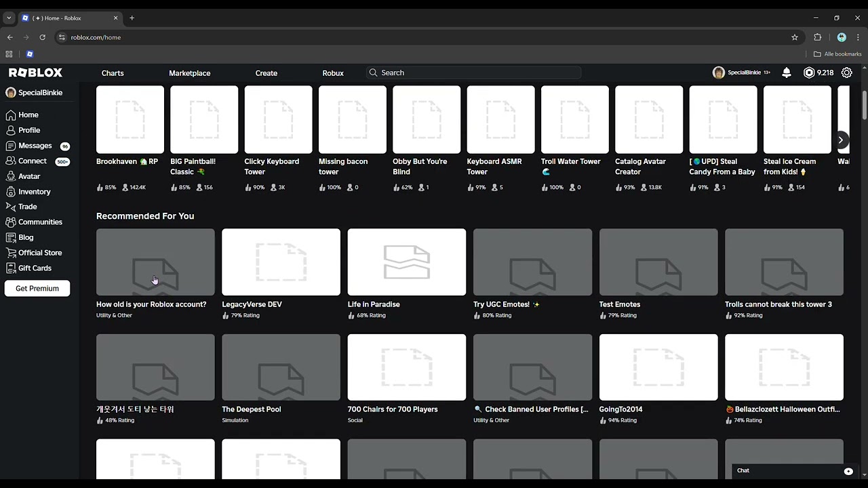Click the Roblox bookmark icon in bookmarks bar
The height and width of the screenshot is (488, 868).
point(30,54)
